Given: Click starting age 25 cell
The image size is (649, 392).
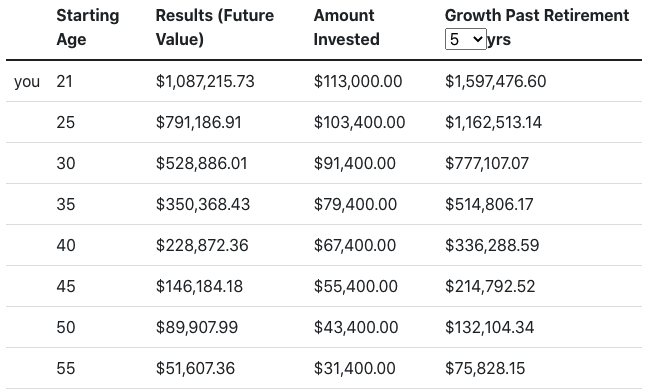Looking at the screenshot, I should (x=65, y=122).
